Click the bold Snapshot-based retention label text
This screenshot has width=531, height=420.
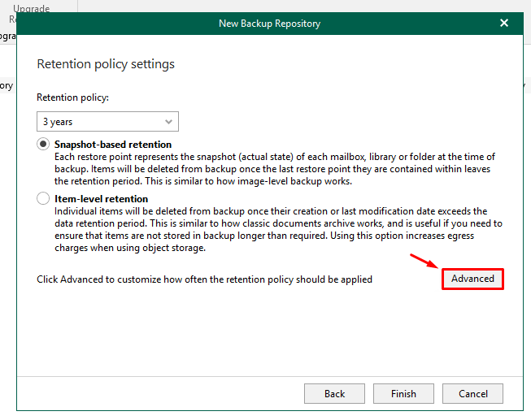point(113,144)
